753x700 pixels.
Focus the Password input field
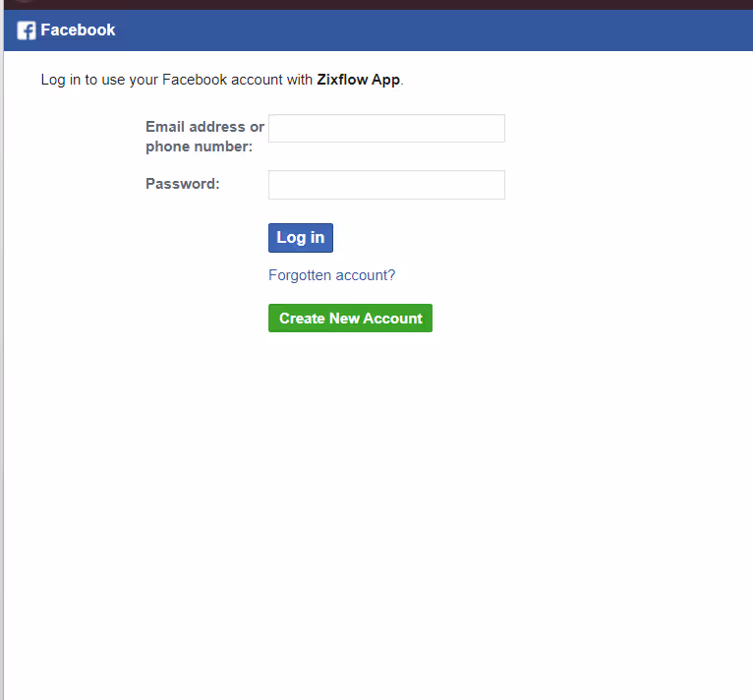[386, 185]
